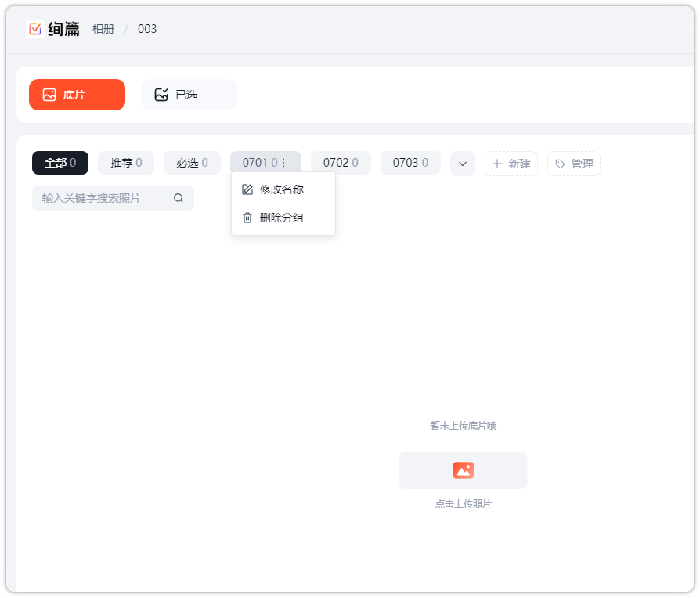Click the pencil edit icon in popup menu
Viewport: 700px width, 598px height.
[x=247, y=189]
